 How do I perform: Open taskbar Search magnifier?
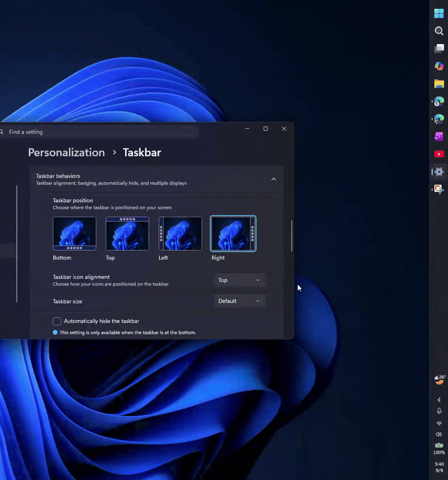(439, 31)
